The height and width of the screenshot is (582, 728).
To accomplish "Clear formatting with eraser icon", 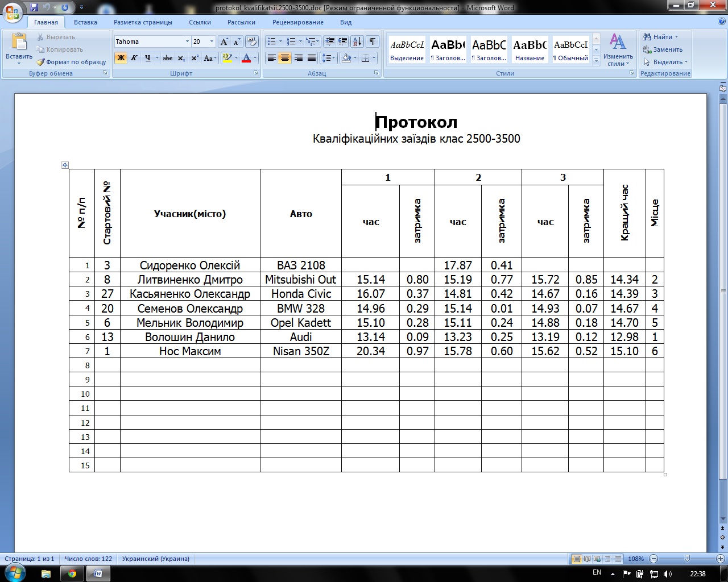I will (253, 41).
